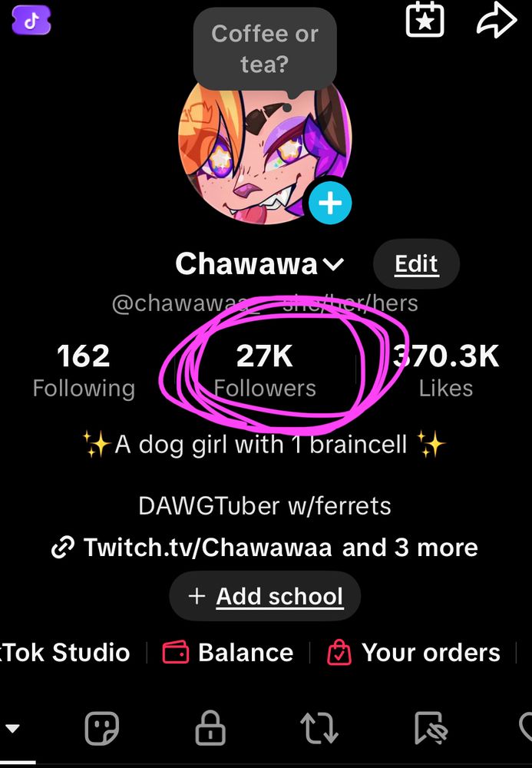
Task: Open the hidden bookmarks tab icon
Action: pos(430,728)
